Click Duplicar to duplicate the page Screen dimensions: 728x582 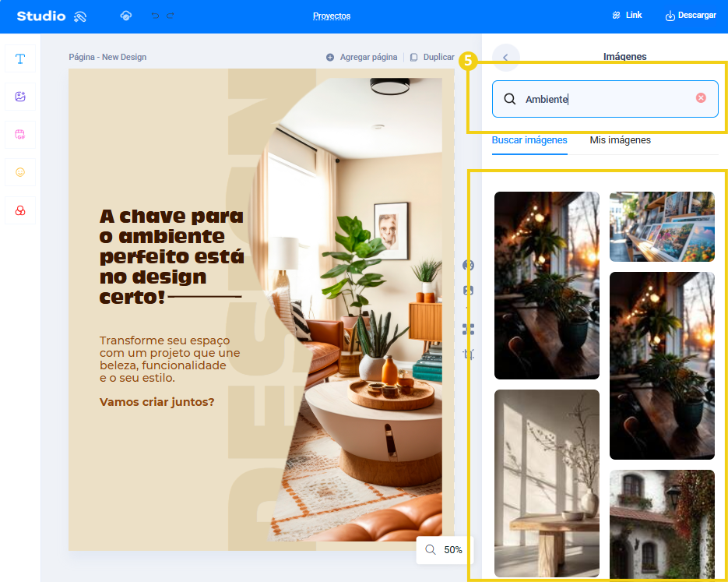click(x=439, y=57)
